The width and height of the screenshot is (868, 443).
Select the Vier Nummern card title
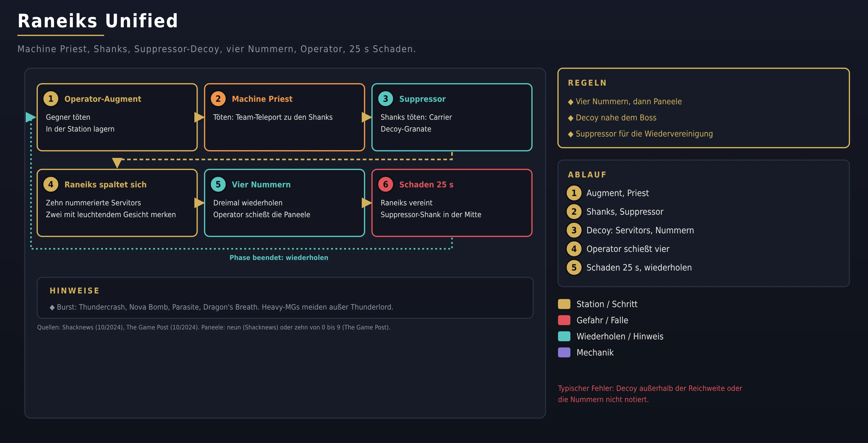261,185
